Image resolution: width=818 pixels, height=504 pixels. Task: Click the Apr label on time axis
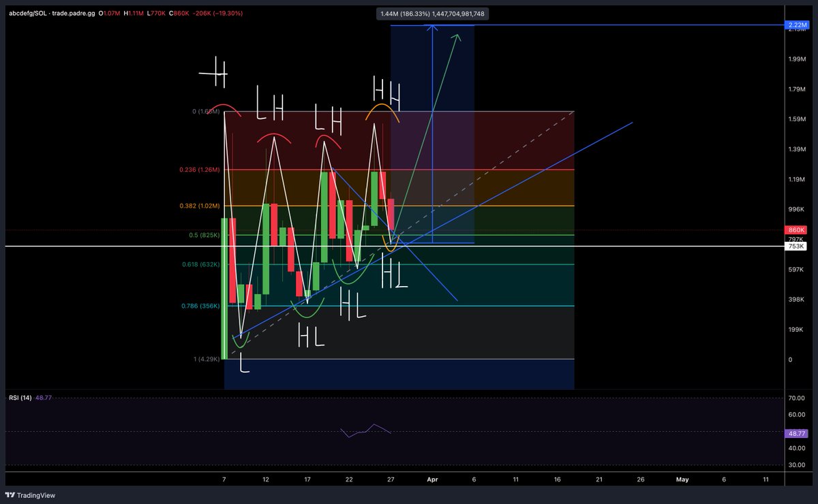click(x=432, y=479)
